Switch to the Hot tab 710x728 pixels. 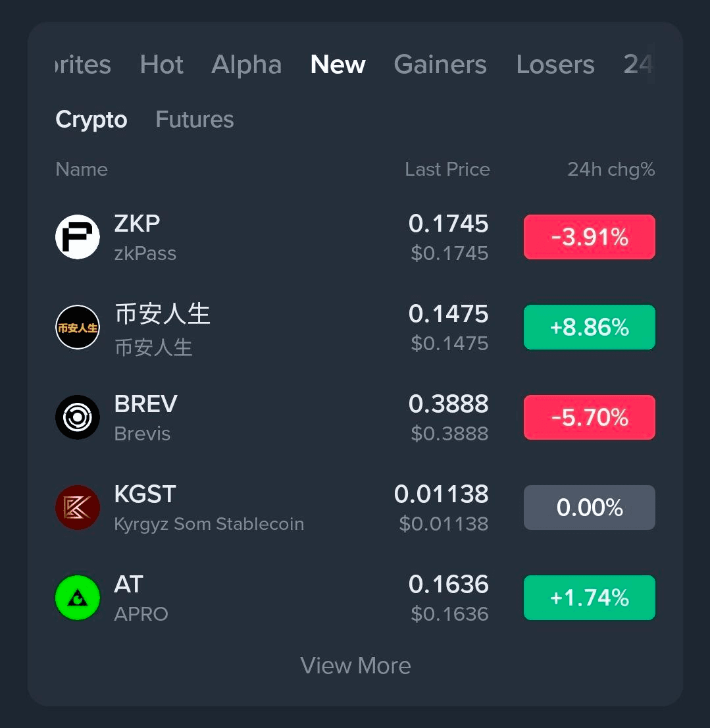(162, 65)
